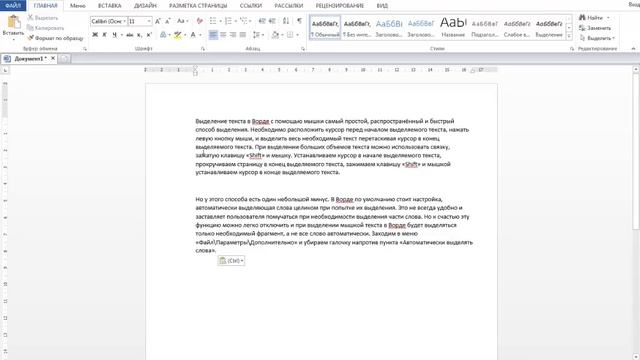
Task: Open the (Ctrl) paste options popup
Action: click(231, 261)
